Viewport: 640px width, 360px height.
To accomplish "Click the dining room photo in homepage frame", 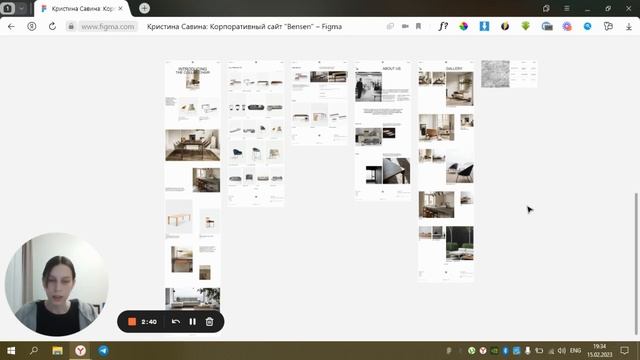I will tap(193, 145).
